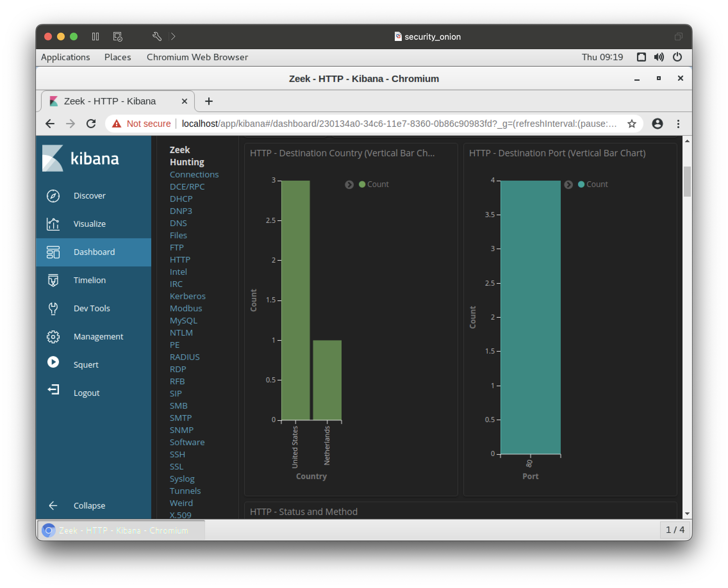Click the VM pause icon in title bar
The height and width of the screenshot is (588, 728).
click(95, 36)
